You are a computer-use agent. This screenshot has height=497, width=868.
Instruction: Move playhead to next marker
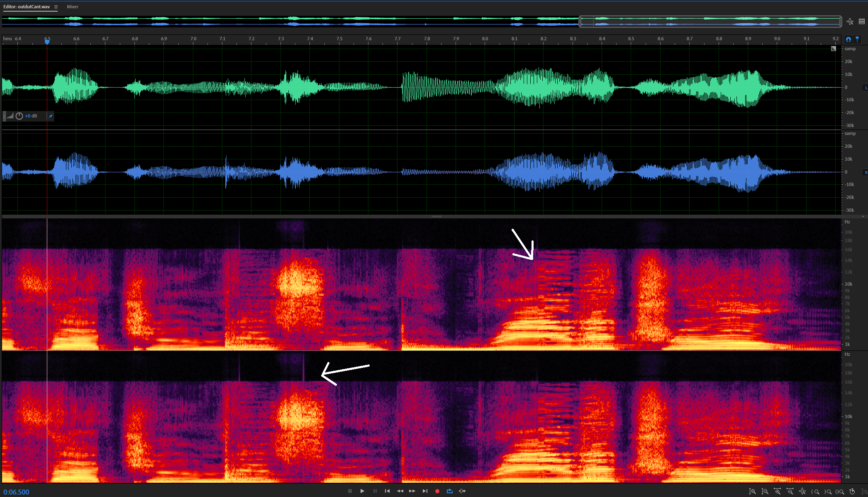coord(425,491)
